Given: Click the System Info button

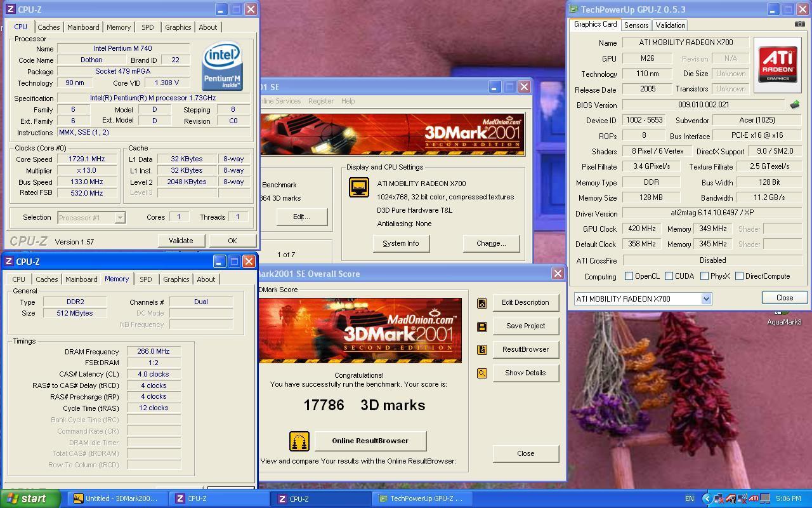Looking at the screenshot, I should coord(401,243).
